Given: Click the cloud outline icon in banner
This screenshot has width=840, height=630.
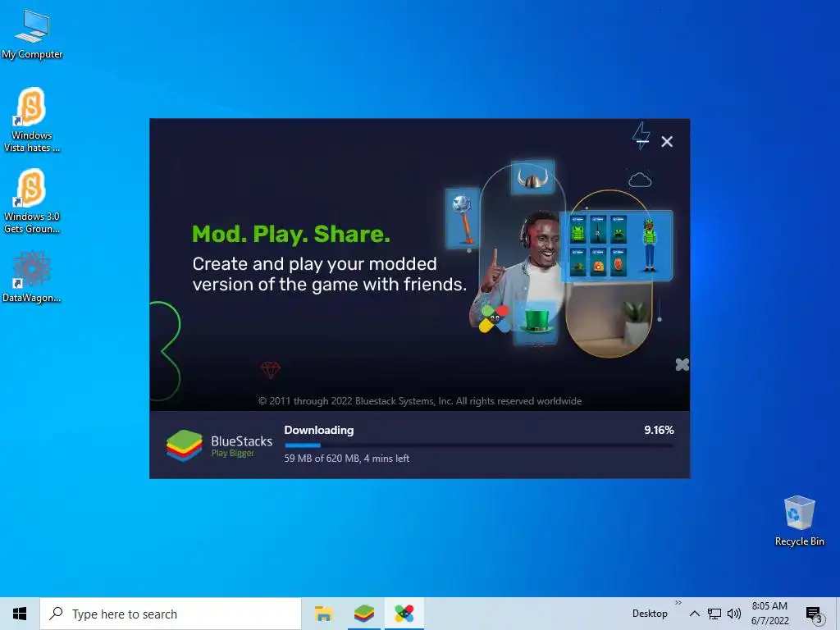Looking at the screenshot, I should click(x=640, y=180).
